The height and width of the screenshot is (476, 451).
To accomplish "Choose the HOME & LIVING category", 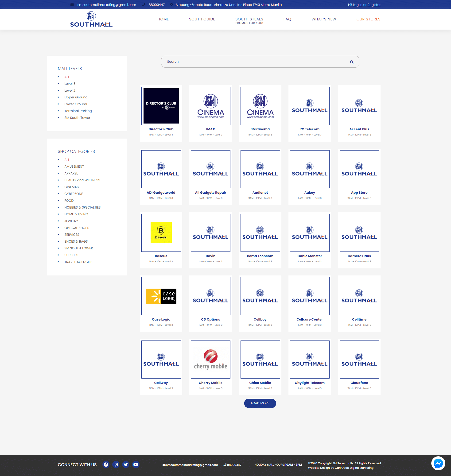I will pos(76,214).
